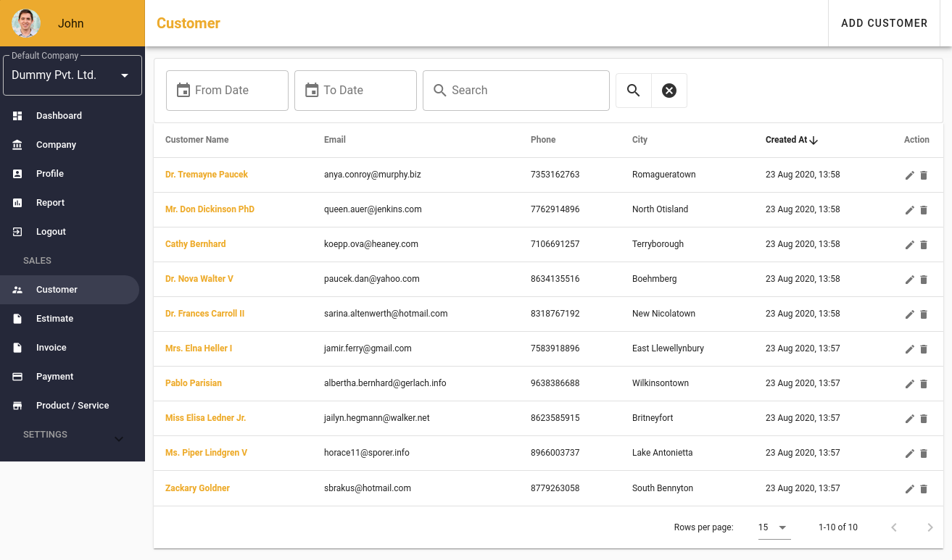
Task: Open the Default Company dropdown
Action: pyautogui.click(x=72, y=75)
